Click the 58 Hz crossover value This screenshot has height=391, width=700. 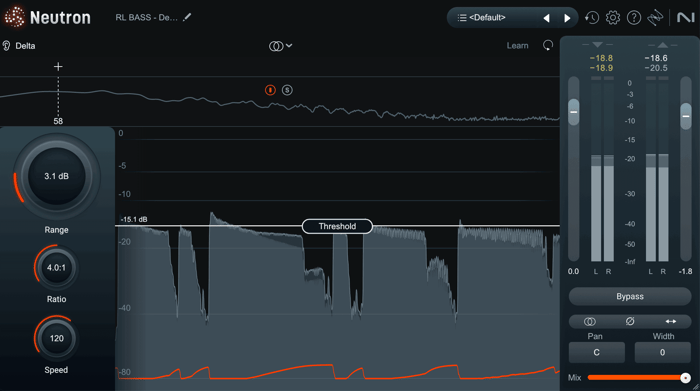tap(58, 121)
